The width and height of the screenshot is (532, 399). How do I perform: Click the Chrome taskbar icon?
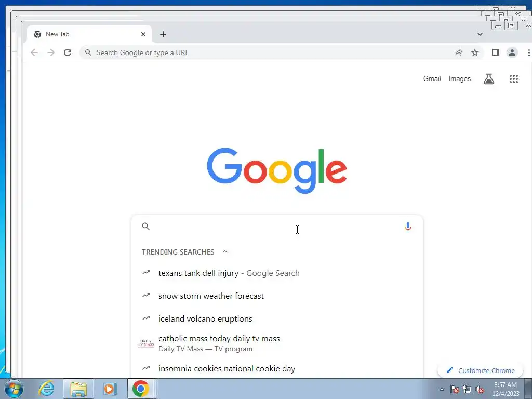point(140,389)
